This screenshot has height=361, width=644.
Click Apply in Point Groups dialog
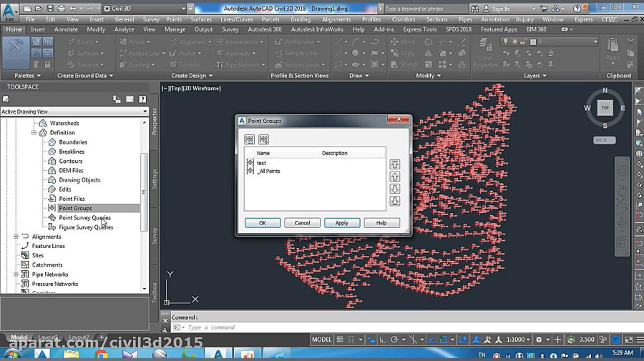point(342,223)
